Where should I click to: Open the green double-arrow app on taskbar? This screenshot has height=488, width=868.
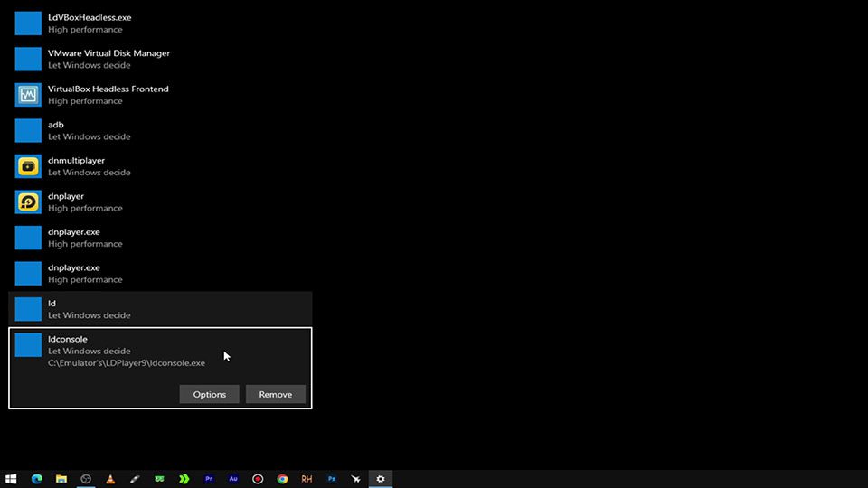(184, 479)
